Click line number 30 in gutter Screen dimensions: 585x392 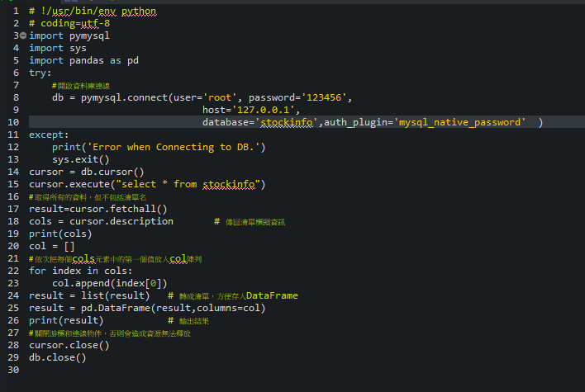coord(13,370)
